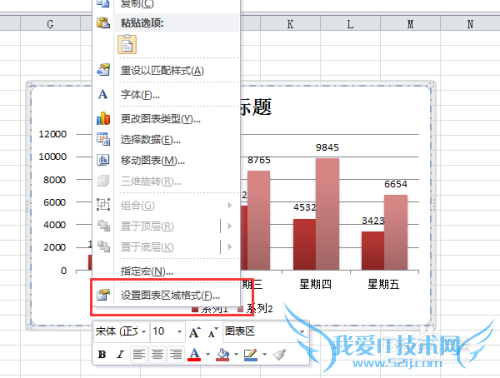
Task: Open the font size 10 dropdown
Action: pos(179,332)
